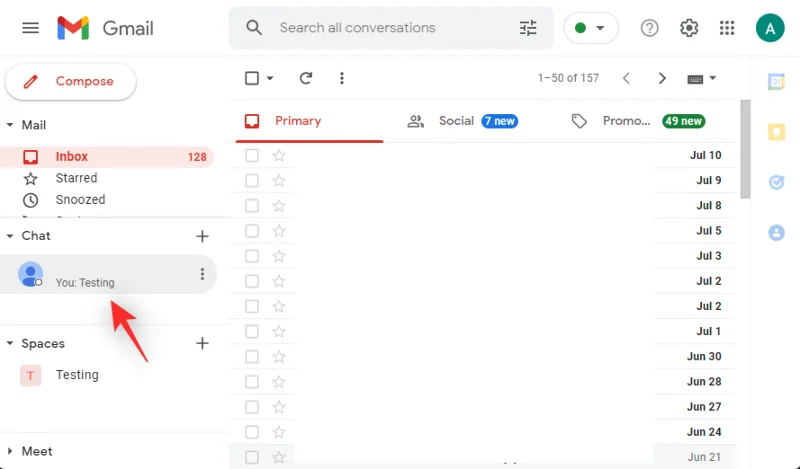Image resolution: width=800 pixels, height=469 pixels.
Task: Click the Compose button
Action: [x=70, y=81]
